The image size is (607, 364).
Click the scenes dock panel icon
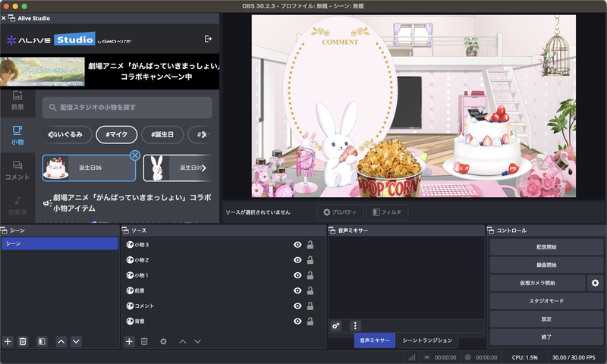(5, 231)
